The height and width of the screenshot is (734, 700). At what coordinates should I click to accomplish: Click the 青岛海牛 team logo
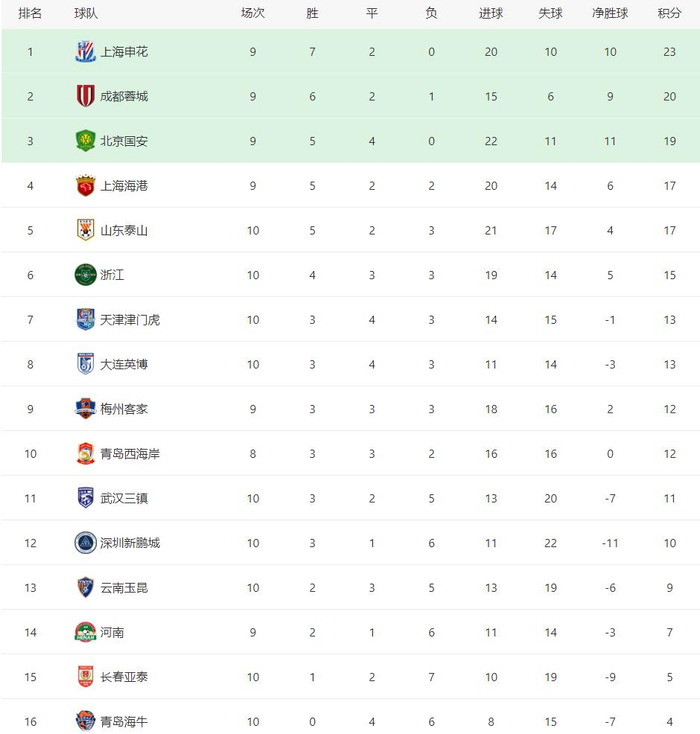(x=86, y=721)
